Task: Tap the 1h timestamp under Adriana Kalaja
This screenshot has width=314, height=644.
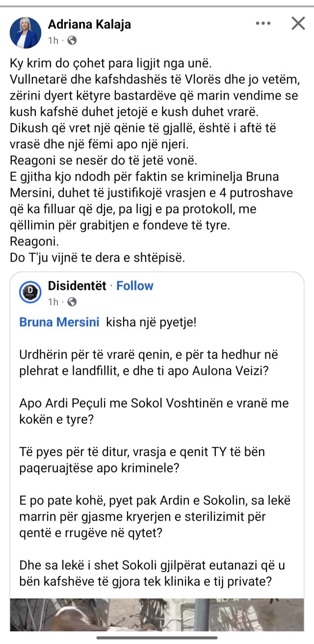Action: click(x=53, y=40)
